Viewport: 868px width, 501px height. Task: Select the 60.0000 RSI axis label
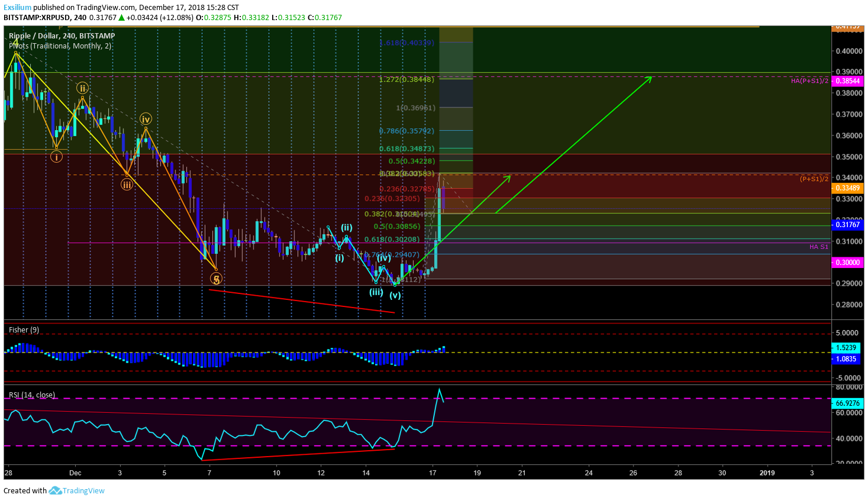click(x=849, y=413)
